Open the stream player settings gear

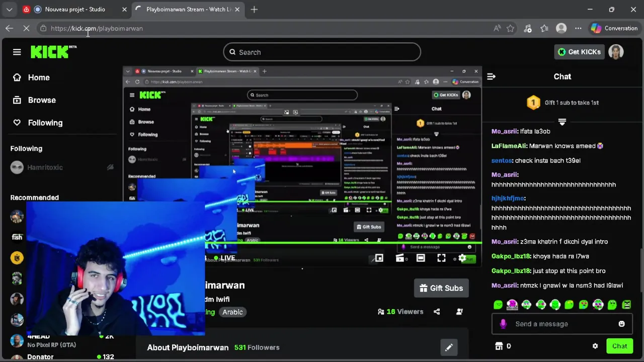click(x=462, y=258)
